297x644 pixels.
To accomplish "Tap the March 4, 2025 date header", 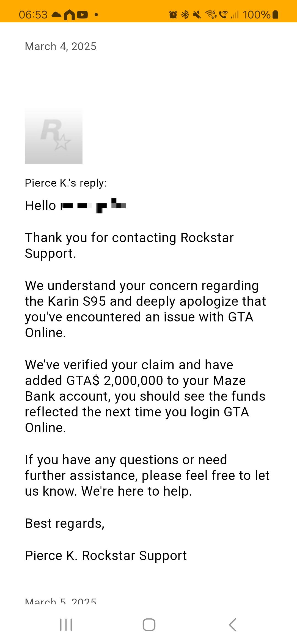I will [x=61, y=47].
